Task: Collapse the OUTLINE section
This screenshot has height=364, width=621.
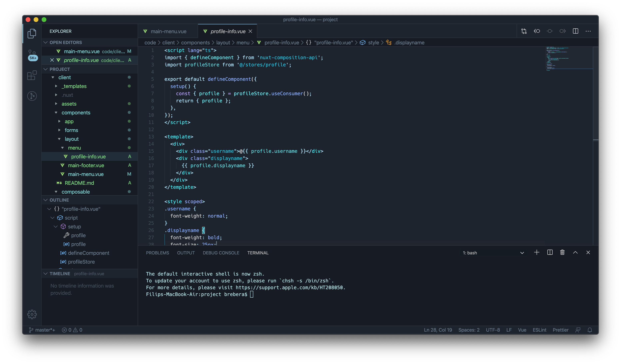Action: coord(59,200)
